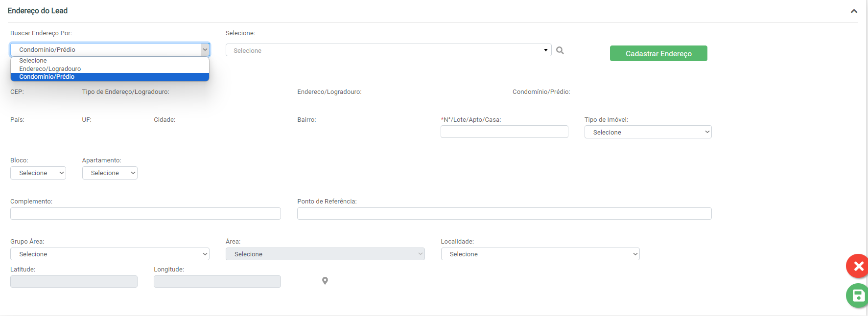Click the Cadastrar Endereço button
The image size is (868, 316).
tap(658, 53)
